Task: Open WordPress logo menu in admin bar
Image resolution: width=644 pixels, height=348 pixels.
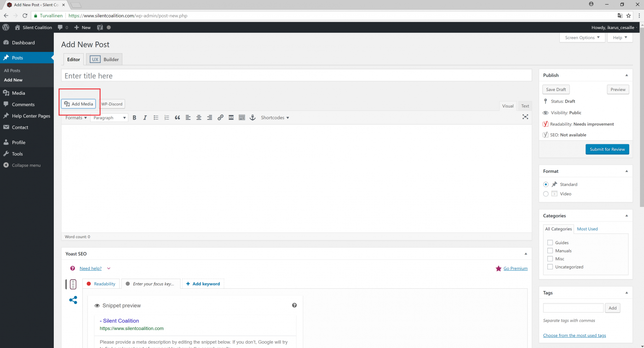Action: 6,27
